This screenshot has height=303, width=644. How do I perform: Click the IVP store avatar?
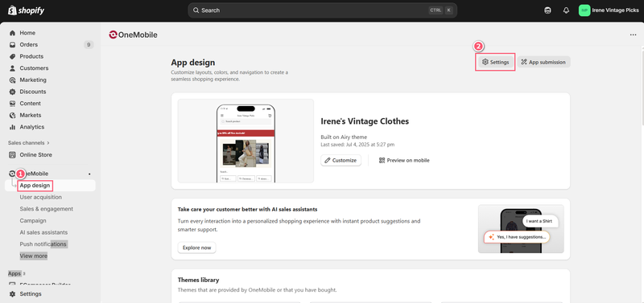pyautogui.click(x=584, y=10)
